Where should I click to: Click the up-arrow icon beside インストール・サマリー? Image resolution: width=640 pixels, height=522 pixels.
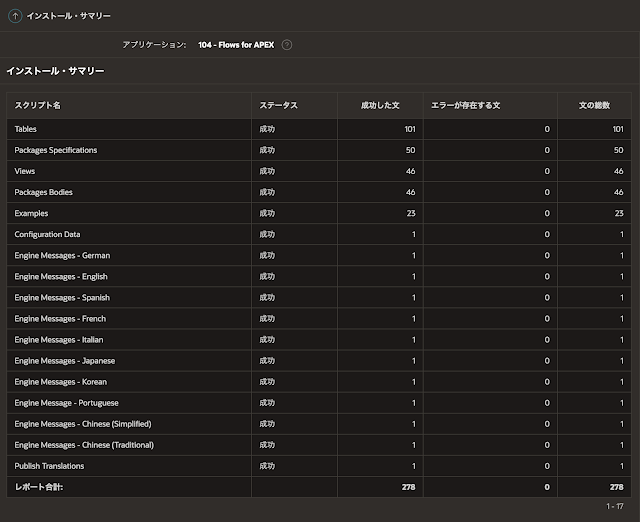pyautogui.click(x=15, y=16)
